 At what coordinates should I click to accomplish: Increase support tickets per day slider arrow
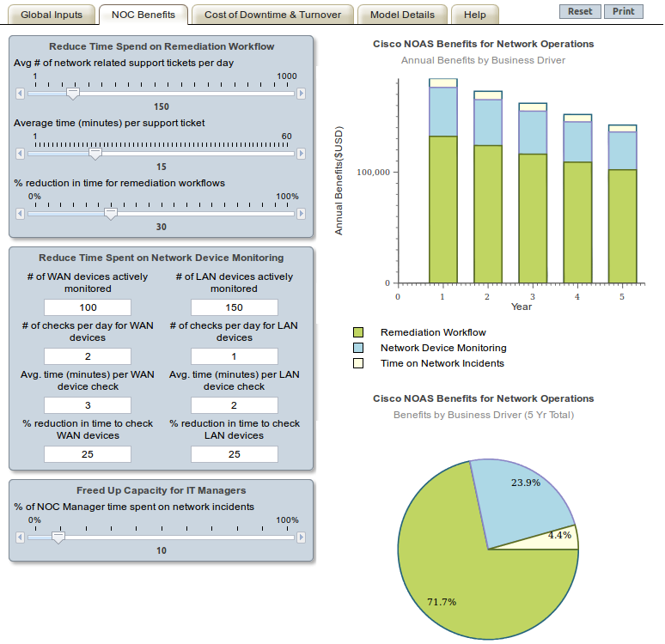[x=301, y=94]
